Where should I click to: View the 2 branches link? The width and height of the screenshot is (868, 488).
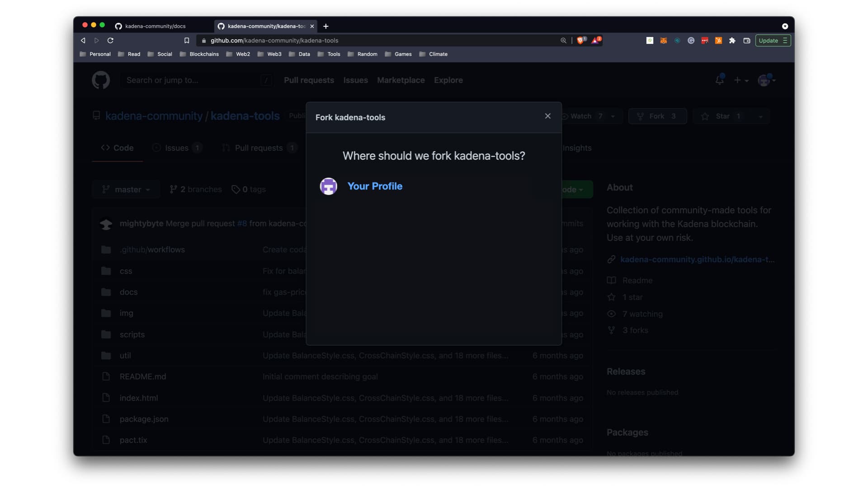[x=196, y=189]
